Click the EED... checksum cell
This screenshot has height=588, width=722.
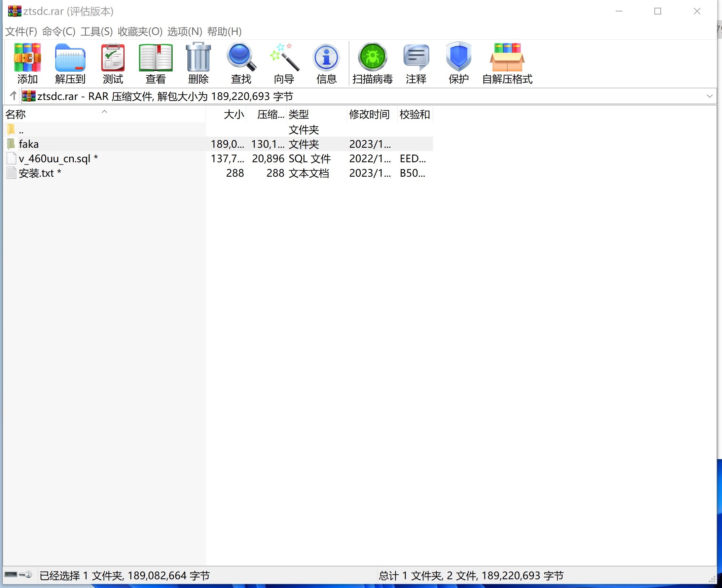(x=412, y=159)
